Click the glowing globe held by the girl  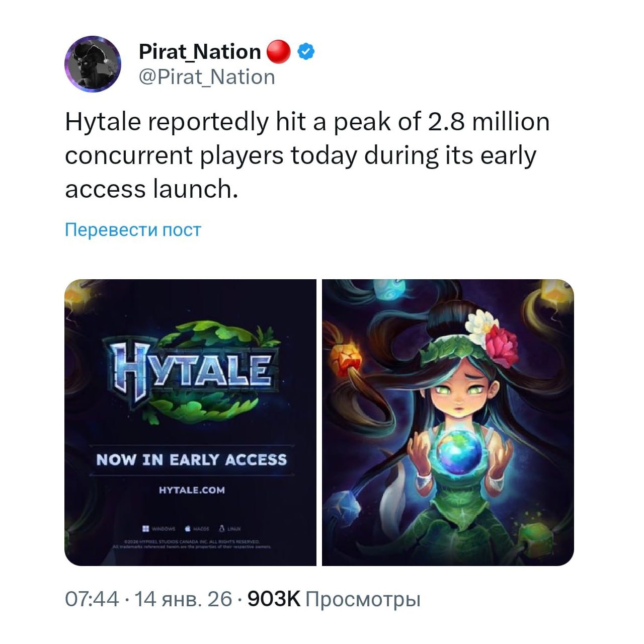[x=459, y=450]
